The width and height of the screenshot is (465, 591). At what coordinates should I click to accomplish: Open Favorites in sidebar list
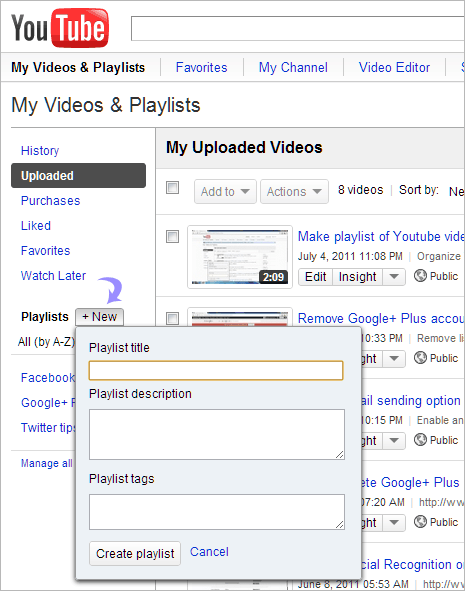(x=46, y=251)
